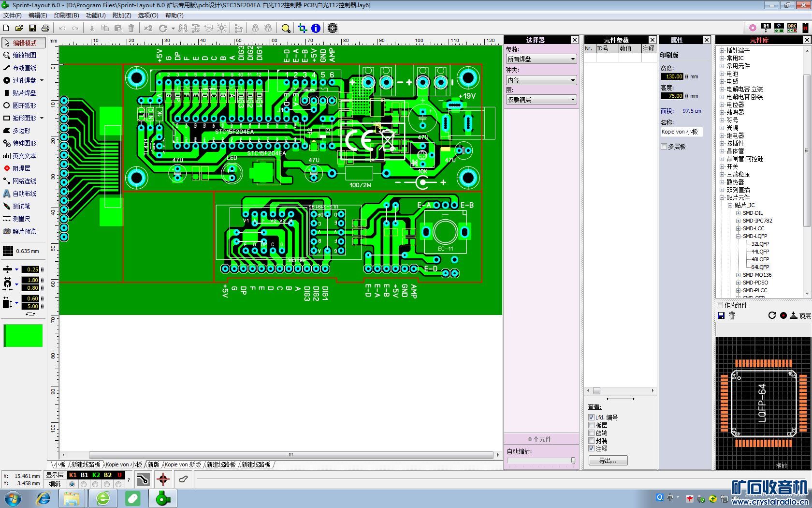Click the 缩放视图 zoom view button

tap(24, 55)
